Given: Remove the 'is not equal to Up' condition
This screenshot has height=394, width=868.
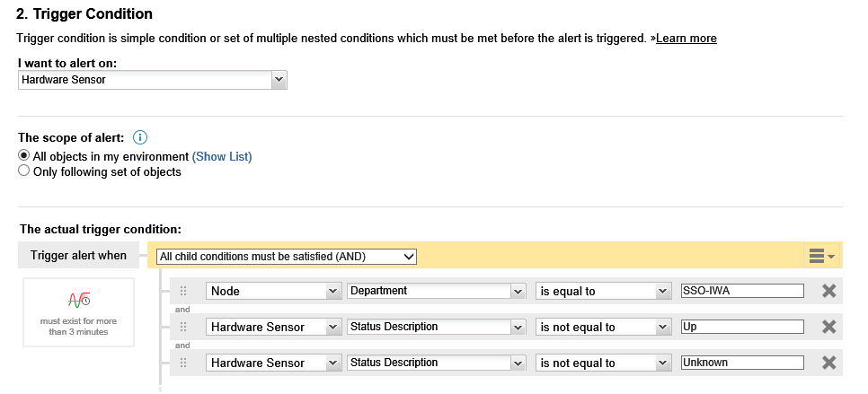Looking at the screenshot, I should [828, 327].
